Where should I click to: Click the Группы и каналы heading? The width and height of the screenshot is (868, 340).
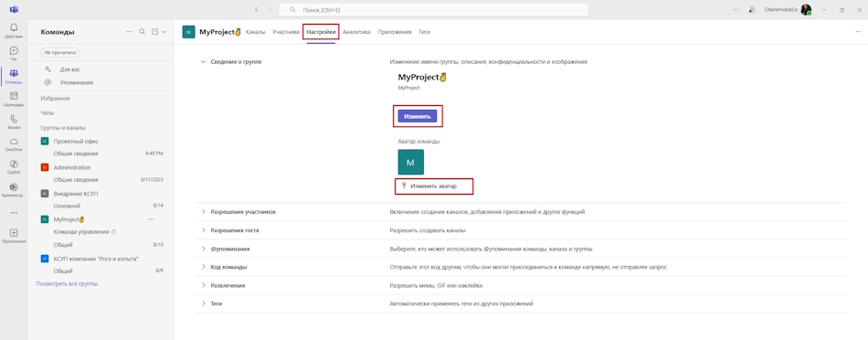coord(63,127)
